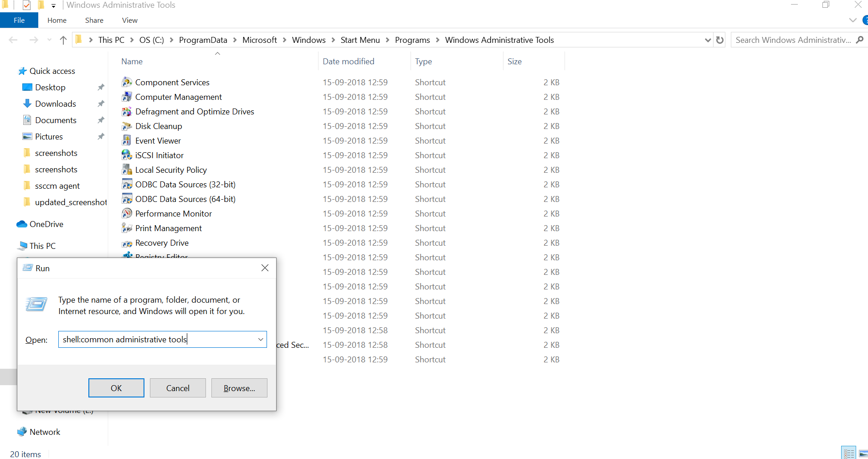Click OK to run shell:common administrative tools
The width and height of the screenshot is (868, 459).
[116, 387]
